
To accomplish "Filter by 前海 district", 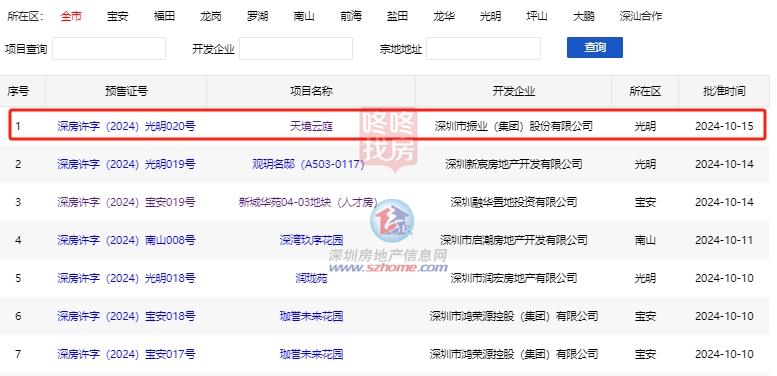I will pos(351,16).
